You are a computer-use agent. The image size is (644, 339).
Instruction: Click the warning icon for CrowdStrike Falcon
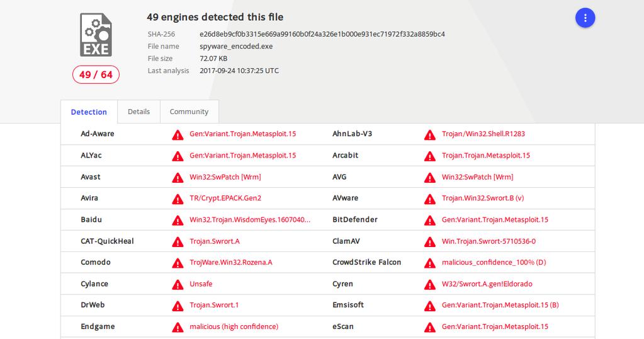(x=429, y=263)
